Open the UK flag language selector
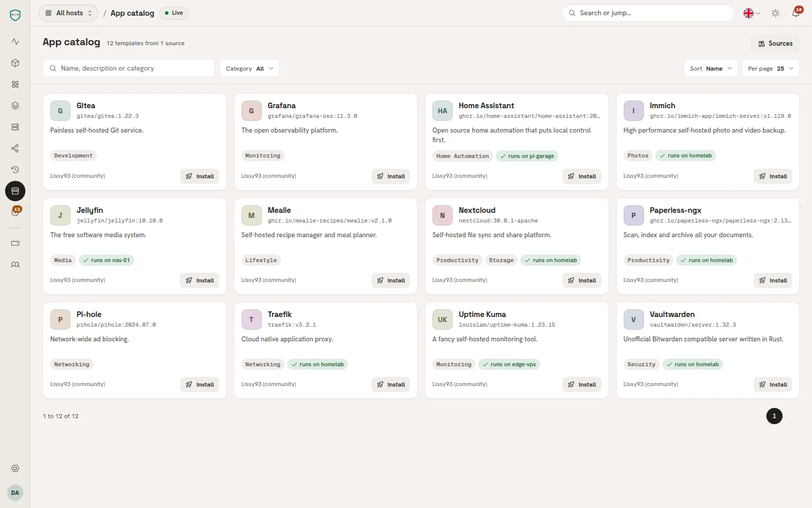The image size is (812, 508). coord(752,13)
